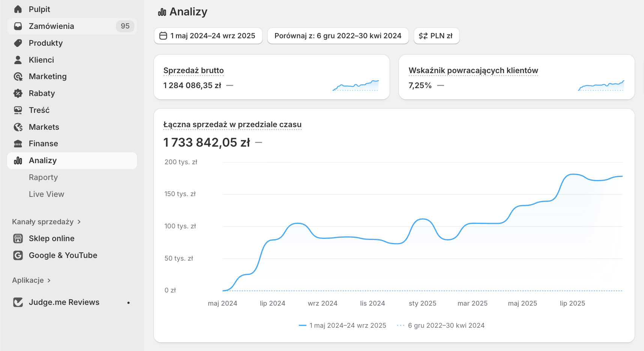
Task: Click legend entry 6 gru 2022–30 kwi 2024
Action: (441, 325)
